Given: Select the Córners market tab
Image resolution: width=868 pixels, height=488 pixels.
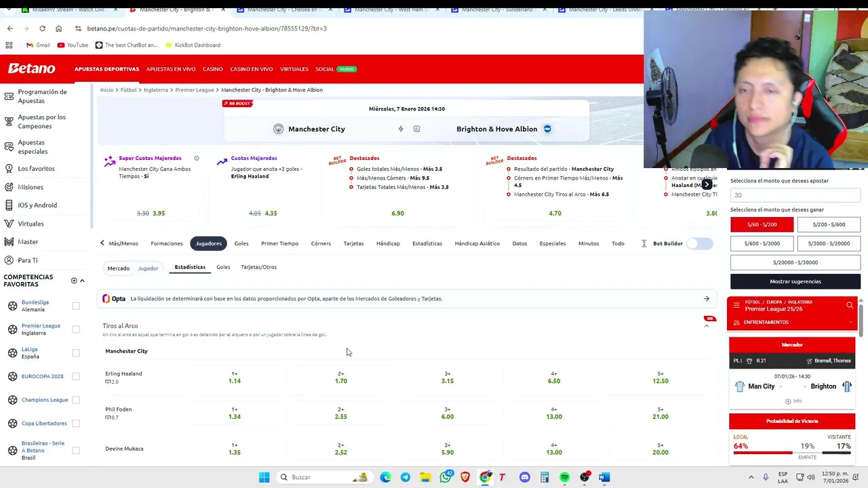Looking at the screenshot, I should [321, 243].
